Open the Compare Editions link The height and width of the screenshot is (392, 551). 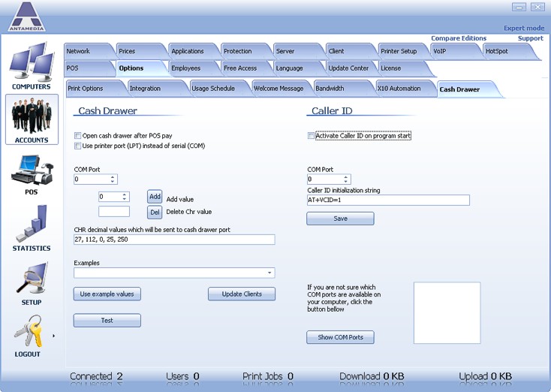(x=458, y=38)
